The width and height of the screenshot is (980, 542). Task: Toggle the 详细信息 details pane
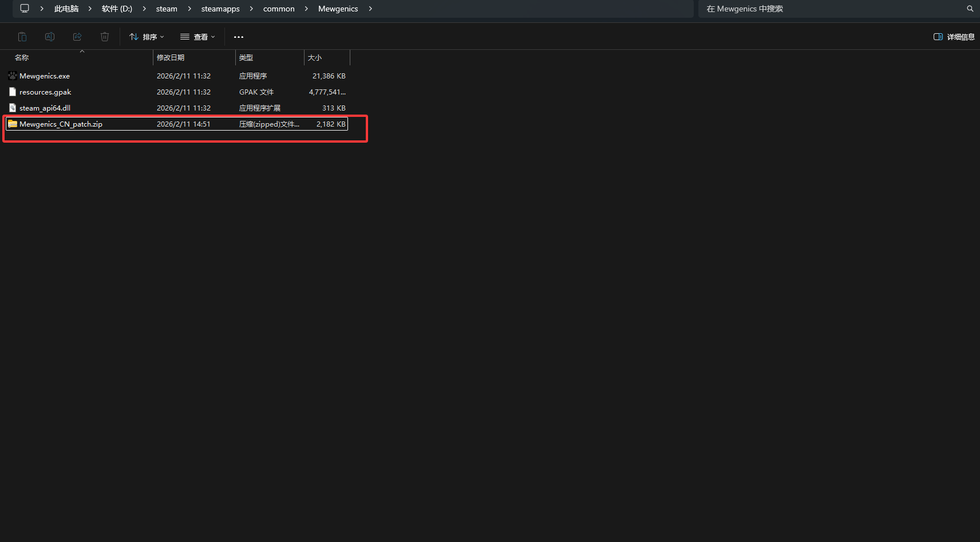954,37
